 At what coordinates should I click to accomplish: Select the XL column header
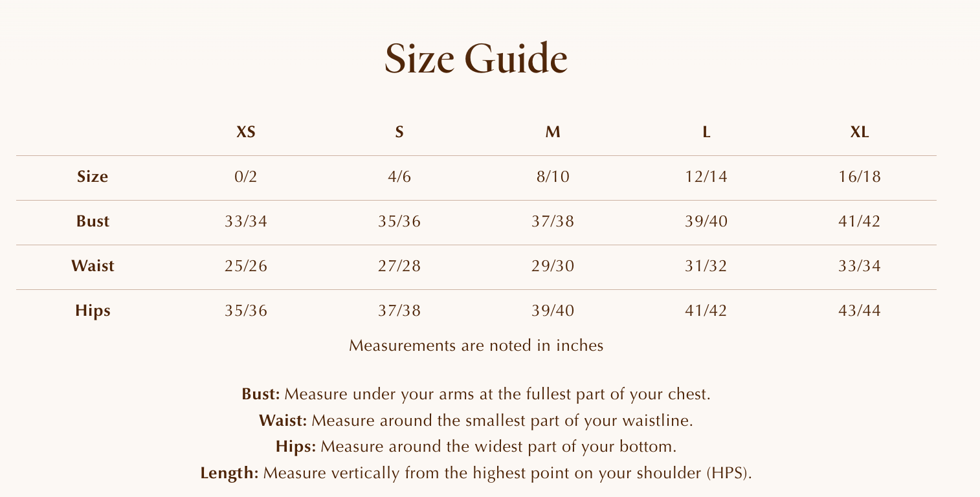point(860,133)
